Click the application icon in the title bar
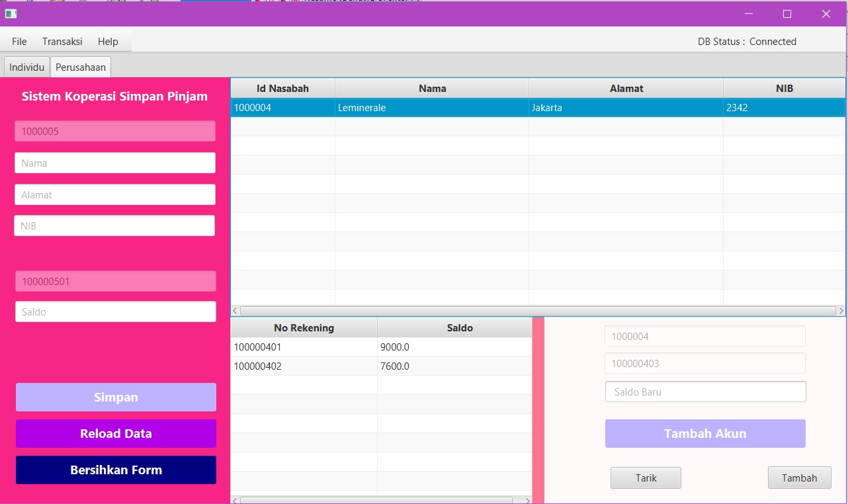Image resolution: width=848 pixels, height=504 pixels. [x=10, y=13]
